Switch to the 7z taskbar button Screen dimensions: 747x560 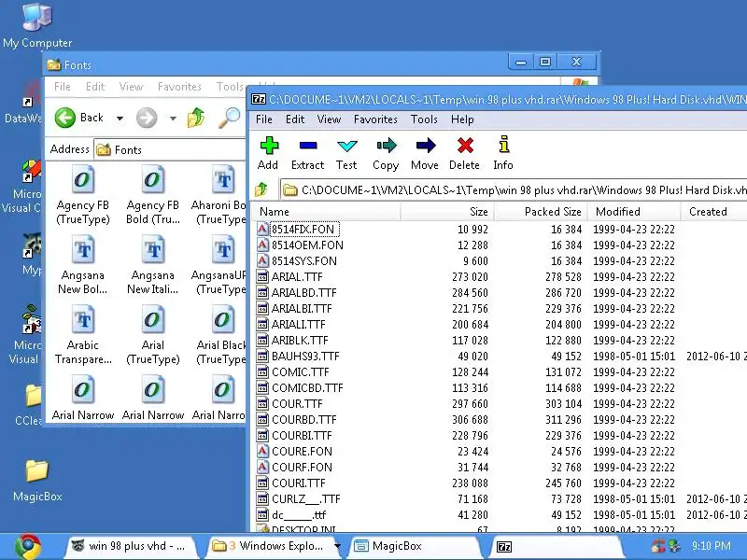pos(555,546)
